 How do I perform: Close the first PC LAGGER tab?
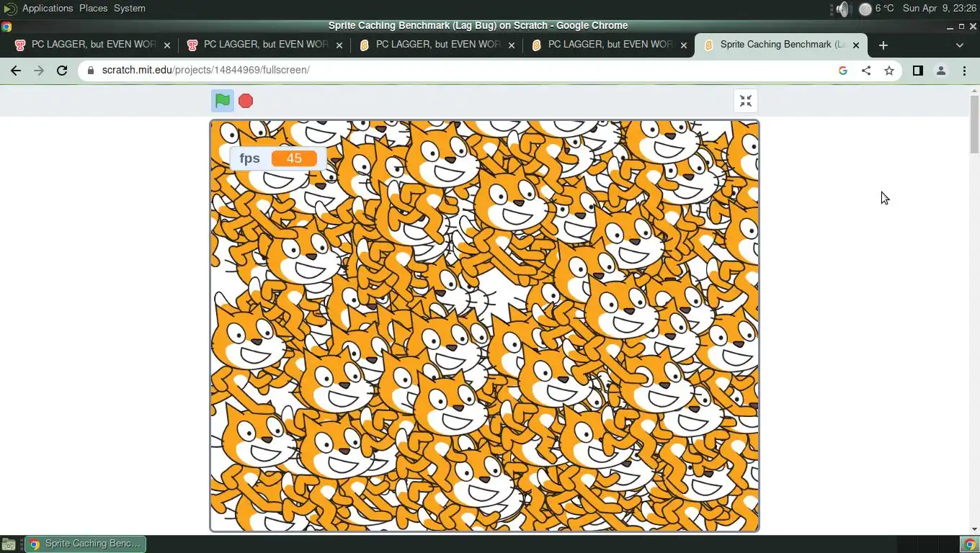point(167,45)
